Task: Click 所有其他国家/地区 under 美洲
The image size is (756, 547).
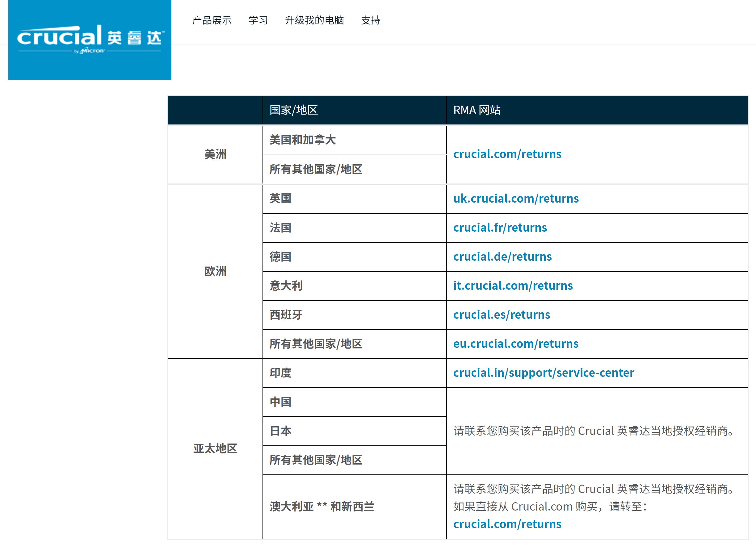Action: [x=355, y=169]
